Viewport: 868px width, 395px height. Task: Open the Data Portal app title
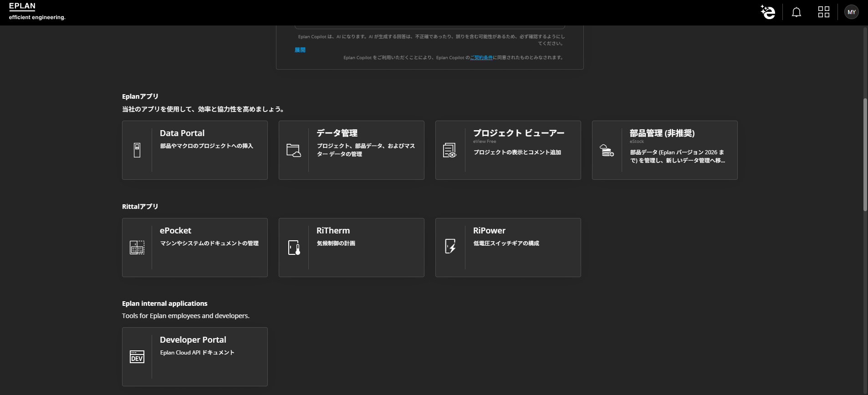(182, 133)
